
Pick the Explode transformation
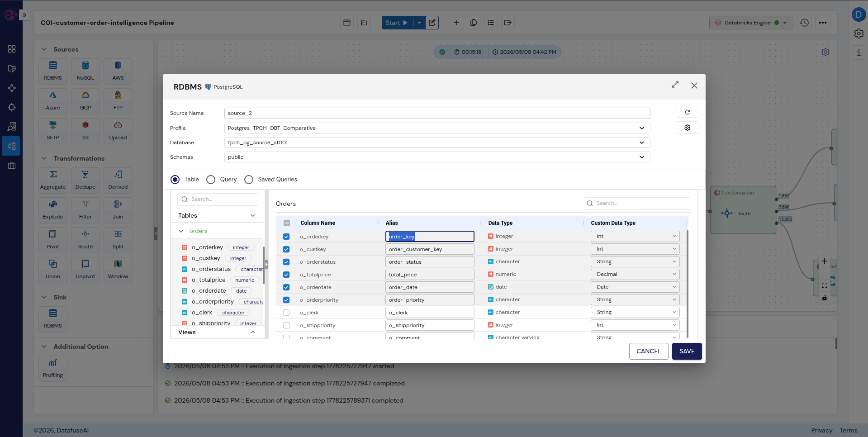tap(53, 209)
